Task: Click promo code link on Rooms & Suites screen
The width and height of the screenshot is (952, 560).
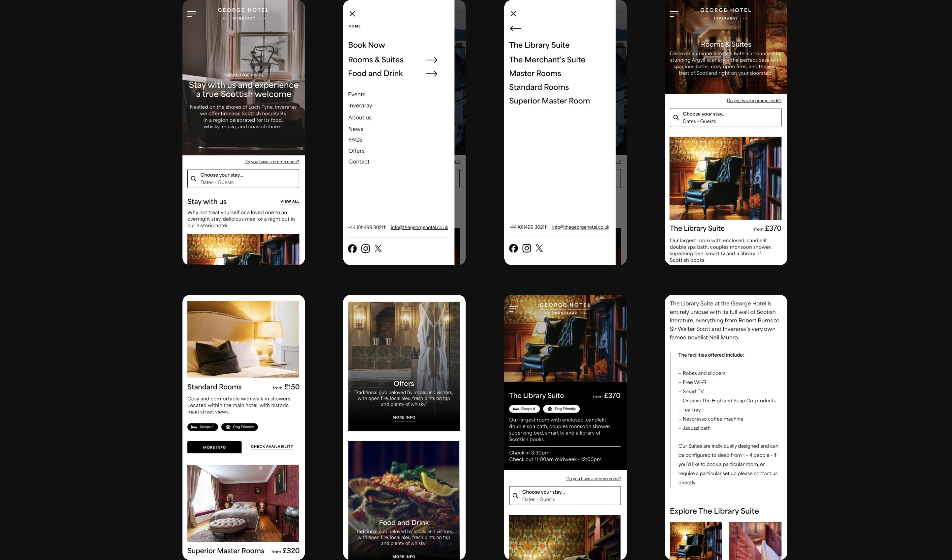Action: tap(754, 101)
